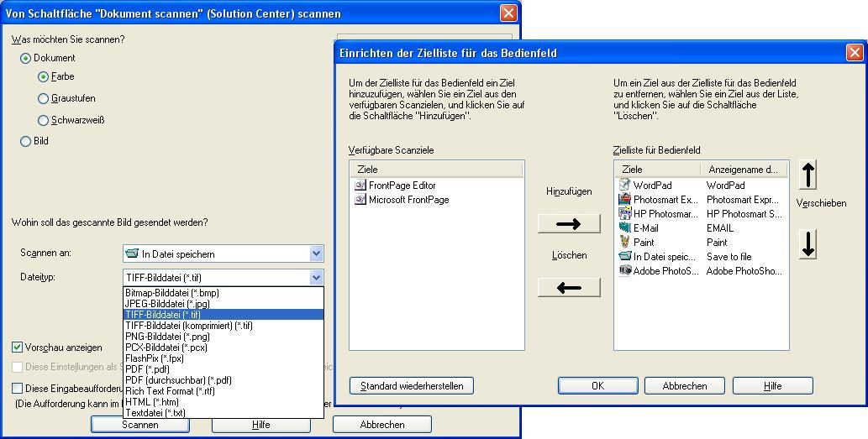Screen dimensions: 868x439
Task: Select the Bild radio button
Action: (x=25, y=141)
